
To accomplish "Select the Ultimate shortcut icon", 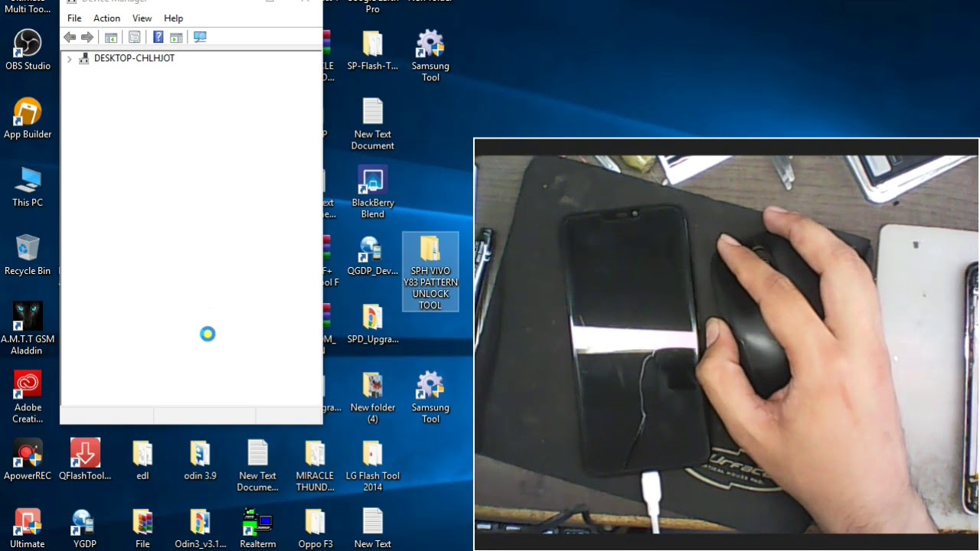I will coord(28,529).
